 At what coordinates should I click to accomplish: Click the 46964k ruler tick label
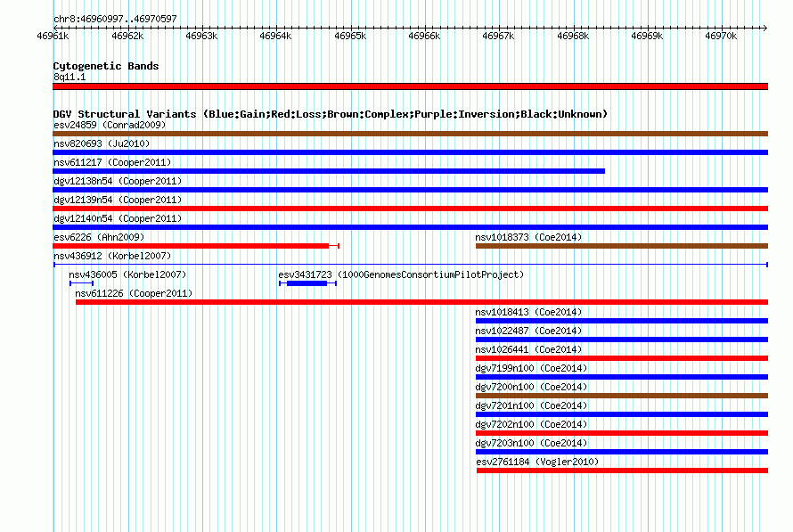pyautogui.click(x=275, y=36)
